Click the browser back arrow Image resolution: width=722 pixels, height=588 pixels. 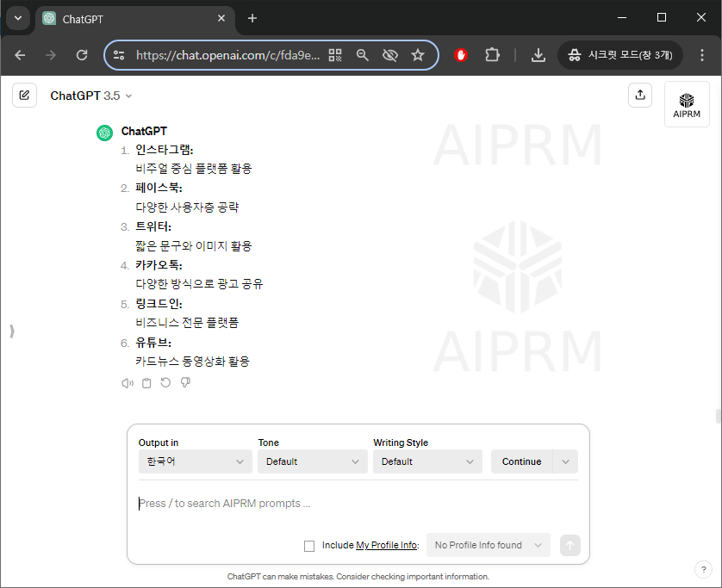tap(20, 56)
